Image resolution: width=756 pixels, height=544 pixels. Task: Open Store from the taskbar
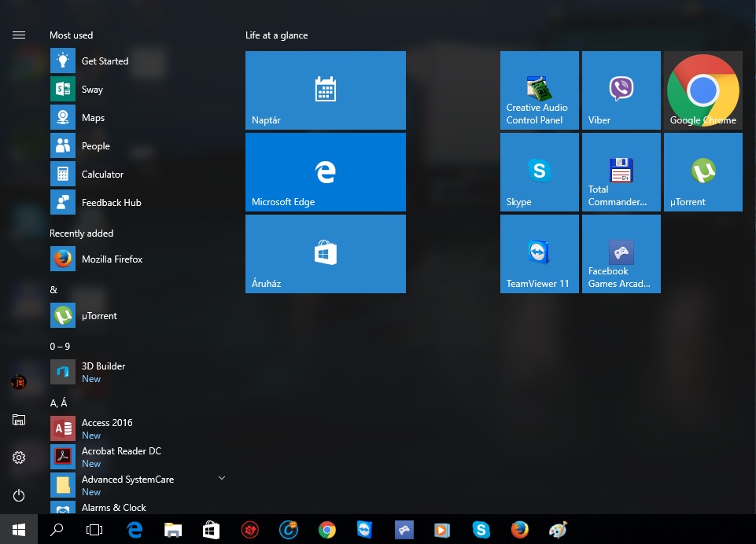point(211,530)
